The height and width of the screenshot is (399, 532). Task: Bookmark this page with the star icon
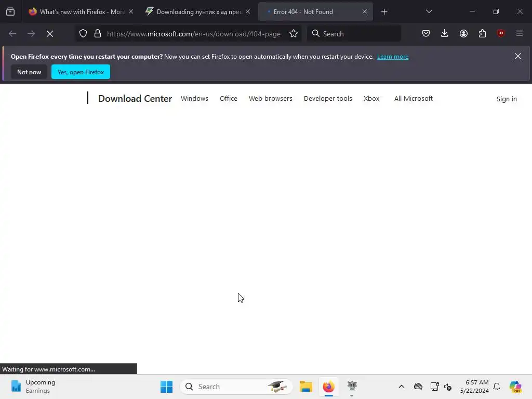click(294, 34)
